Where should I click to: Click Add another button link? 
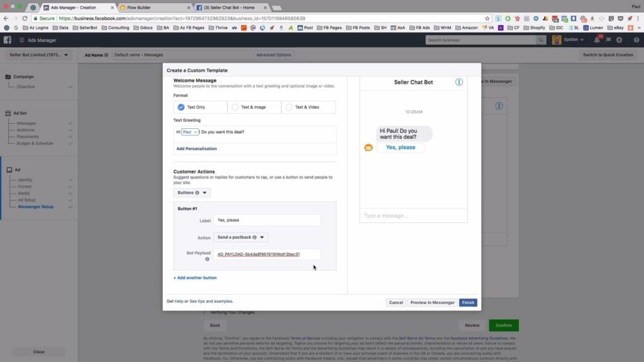click(195, 278)
